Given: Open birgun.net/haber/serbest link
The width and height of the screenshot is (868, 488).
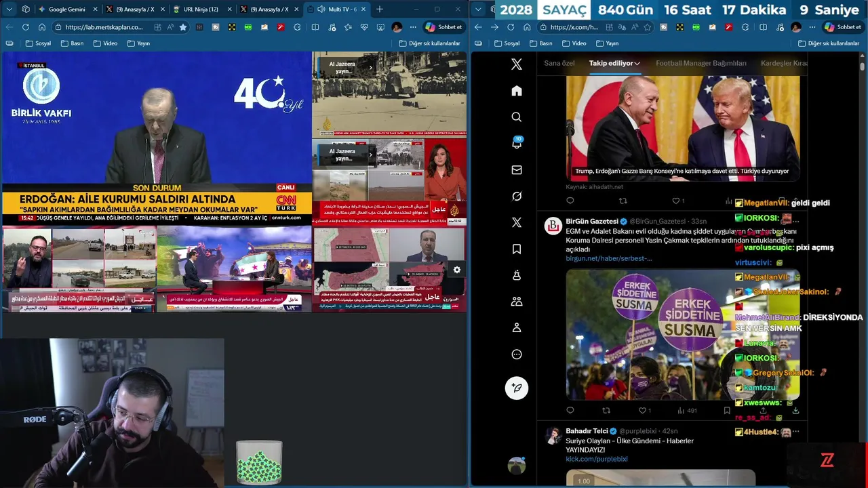Looking at the screenshot, I should (609, 258).
